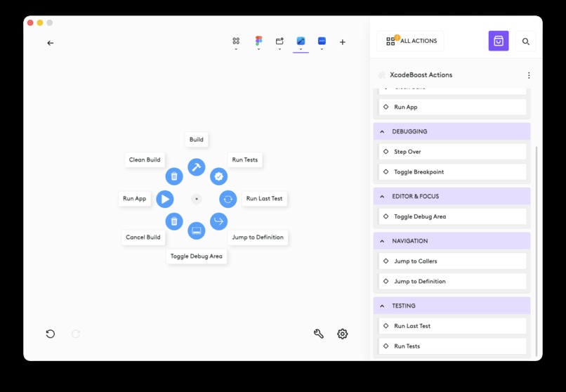The height and width of the screenshot is (392, 566).
Task: Click the greyed redo icon
Action: [x=76, y=334]
